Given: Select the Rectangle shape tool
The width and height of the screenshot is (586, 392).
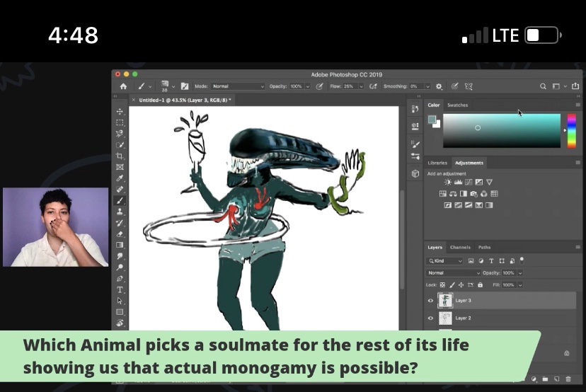Looking at the screenshot, I should pyautogui.click(x=120, y=312).
